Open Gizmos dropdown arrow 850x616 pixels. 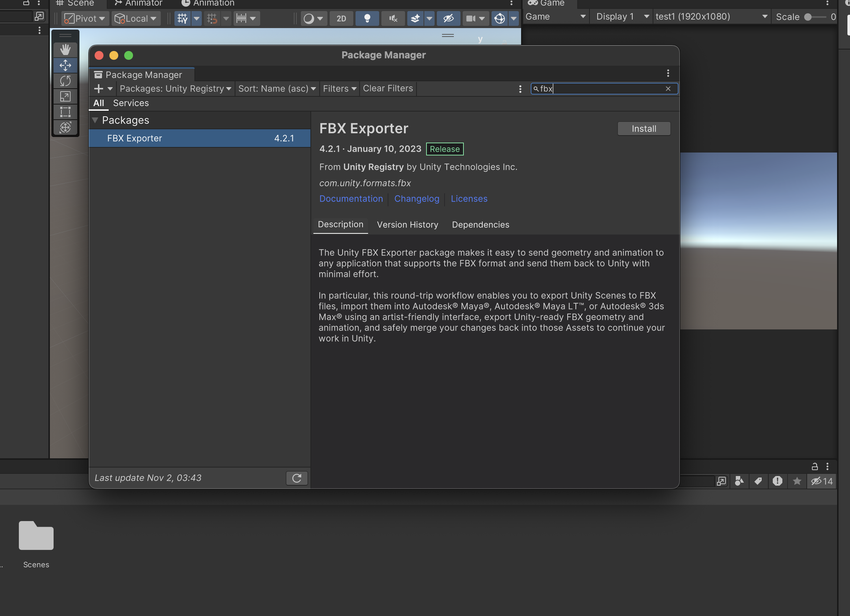click(513, 18)
